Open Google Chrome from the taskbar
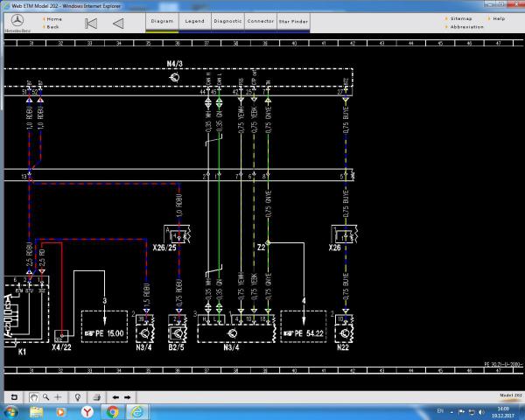Screen dimensions: 525x420 tap(112, 411)
